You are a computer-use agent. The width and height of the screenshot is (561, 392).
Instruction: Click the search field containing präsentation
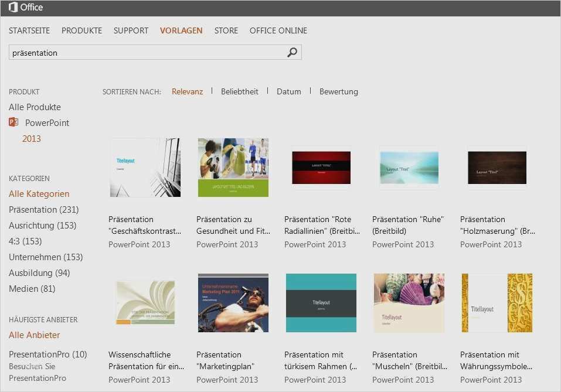pyautogui.click(x=147, y=53)
